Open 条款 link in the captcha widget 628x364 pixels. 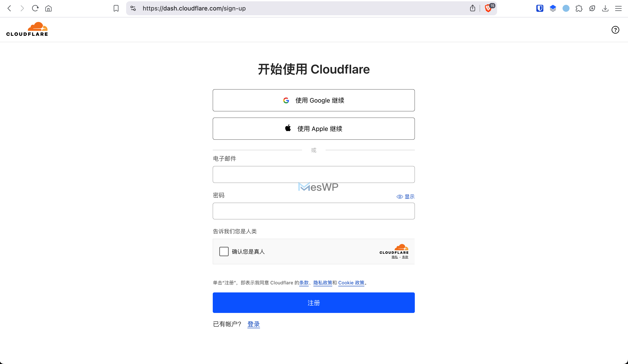point(405,257)
